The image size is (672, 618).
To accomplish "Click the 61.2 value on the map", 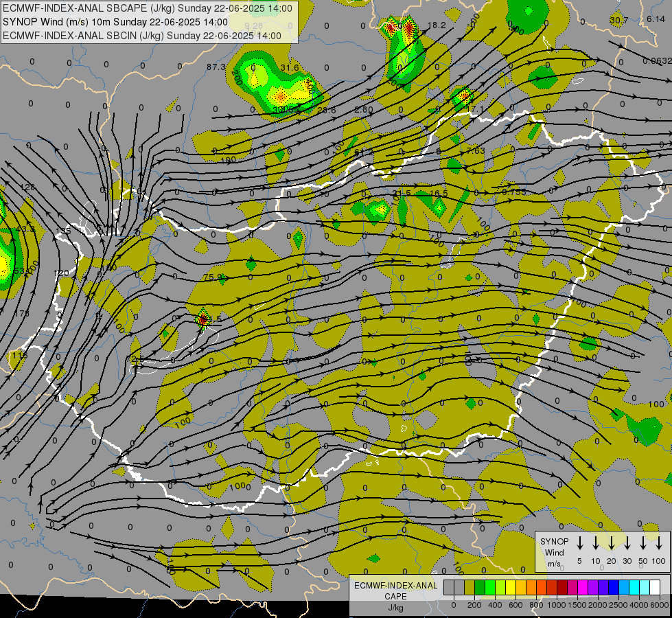I will point(363,152).
